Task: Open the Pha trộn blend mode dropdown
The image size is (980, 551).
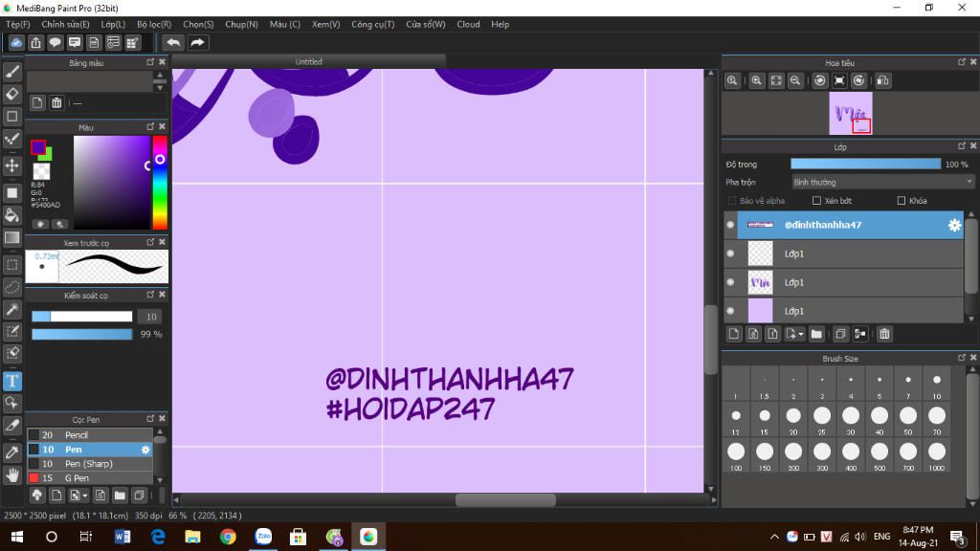Action: click(x=882, y=183)
